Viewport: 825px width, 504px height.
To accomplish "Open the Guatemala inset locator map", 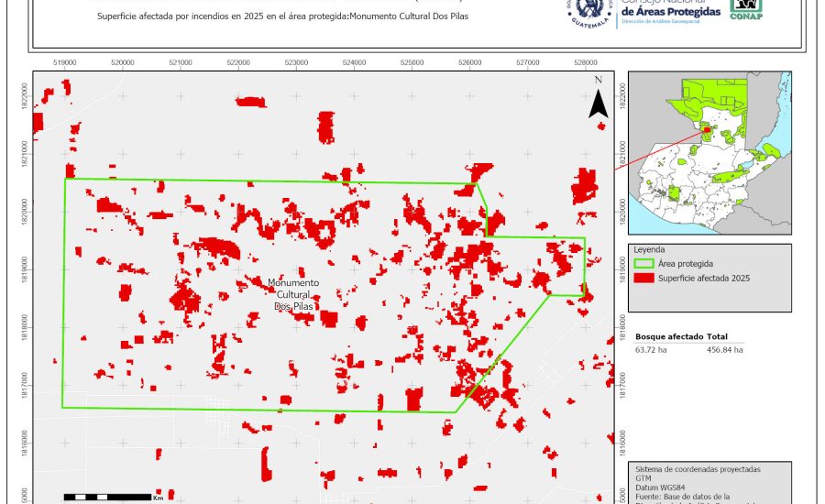I will pos(709,153).
